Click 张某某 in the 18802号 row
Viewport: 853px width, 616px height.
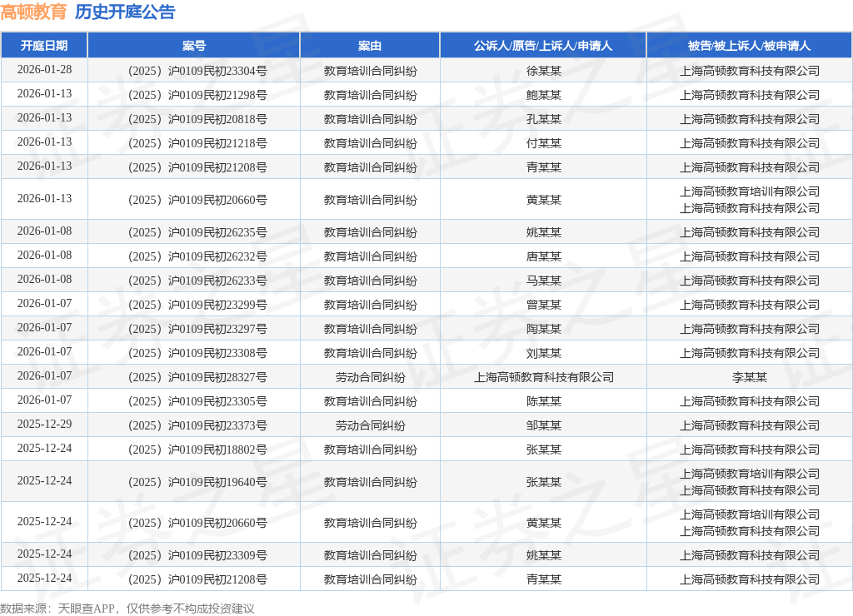[543, 450]
